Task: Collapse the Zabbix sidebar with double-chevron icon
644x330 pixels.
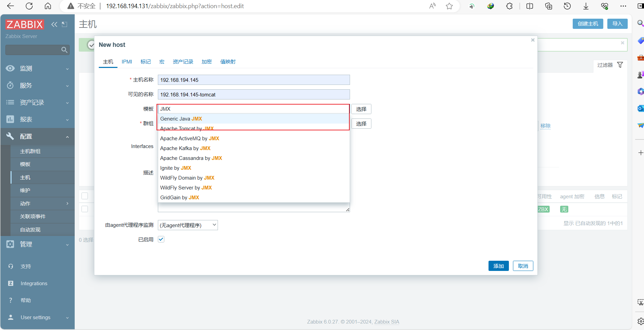Action: tap(54, 24)
